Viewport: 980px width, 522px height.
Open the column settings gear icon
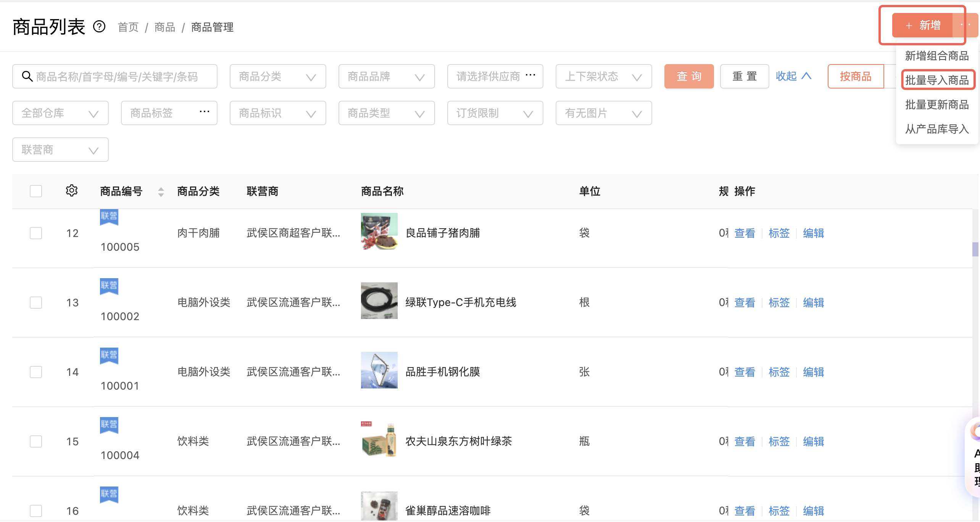coord(72,190)
